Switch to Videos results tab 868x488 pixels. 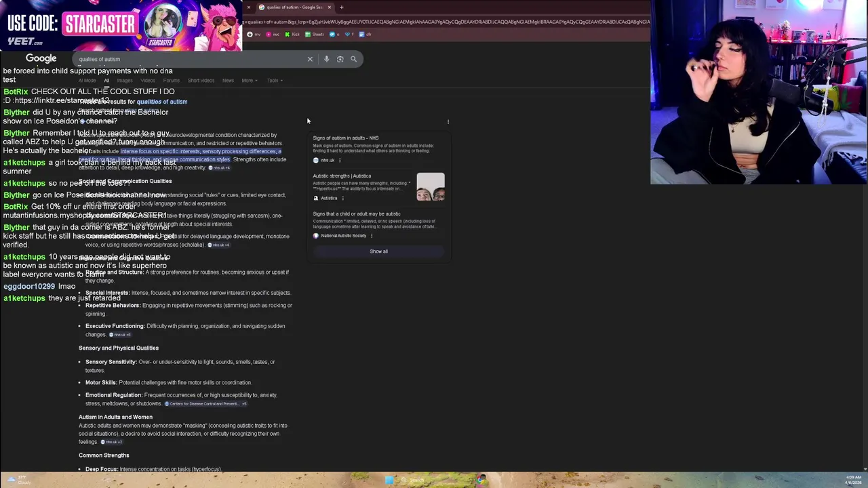coord(148,81)
